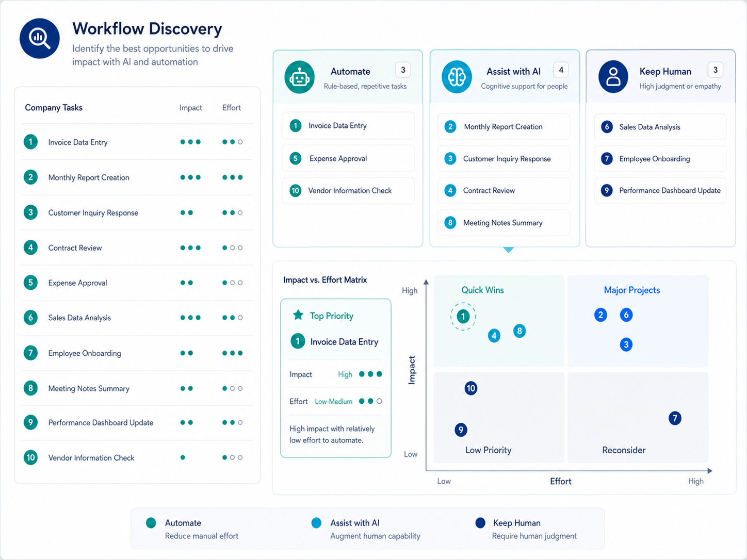Open the Keep Human category card header

[x=661, y=77]
